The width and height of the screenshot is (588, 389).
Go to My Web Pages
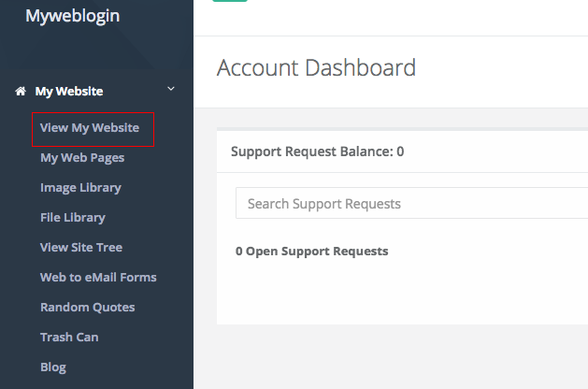coord(82,158)
